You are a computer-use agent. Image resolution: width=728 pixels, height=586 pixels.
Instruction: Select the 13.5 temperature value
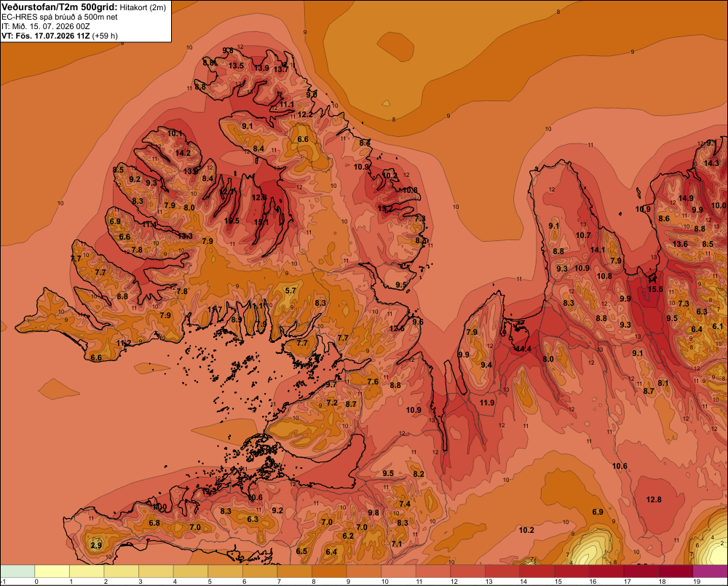[x=236, y=66]
